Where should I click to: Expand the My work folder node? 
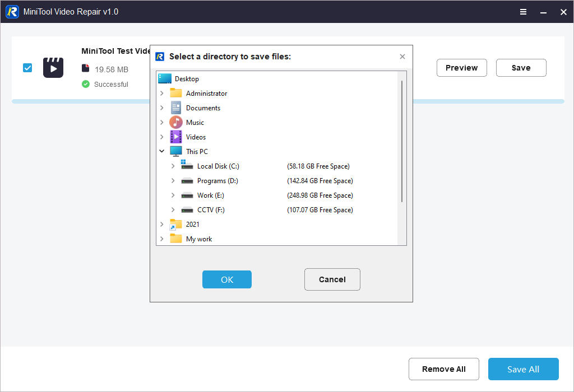[x=162, y=239]
